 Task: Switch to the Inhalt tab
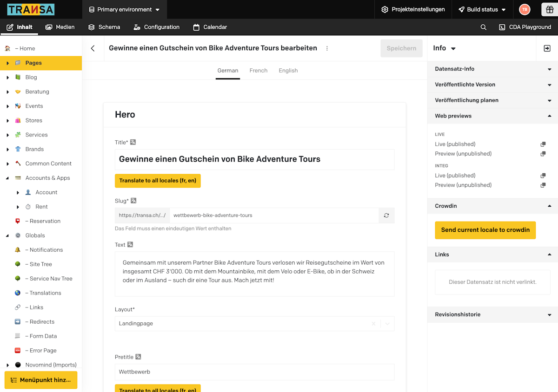(x=20, y=27)
